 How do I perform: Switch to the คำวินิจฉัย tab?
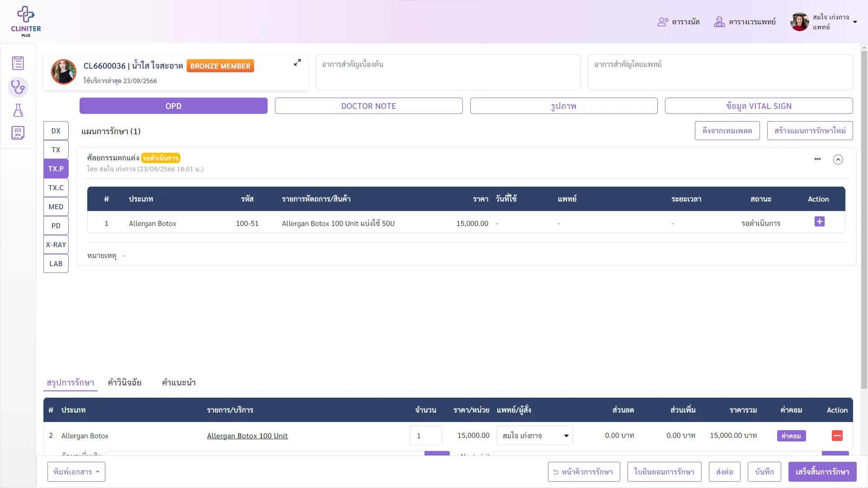(124, 383)
